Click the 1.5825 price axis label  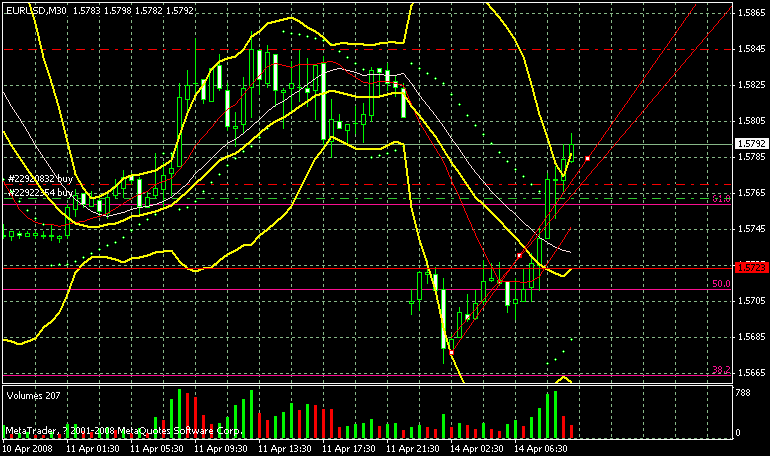click(x=752, y=85)
